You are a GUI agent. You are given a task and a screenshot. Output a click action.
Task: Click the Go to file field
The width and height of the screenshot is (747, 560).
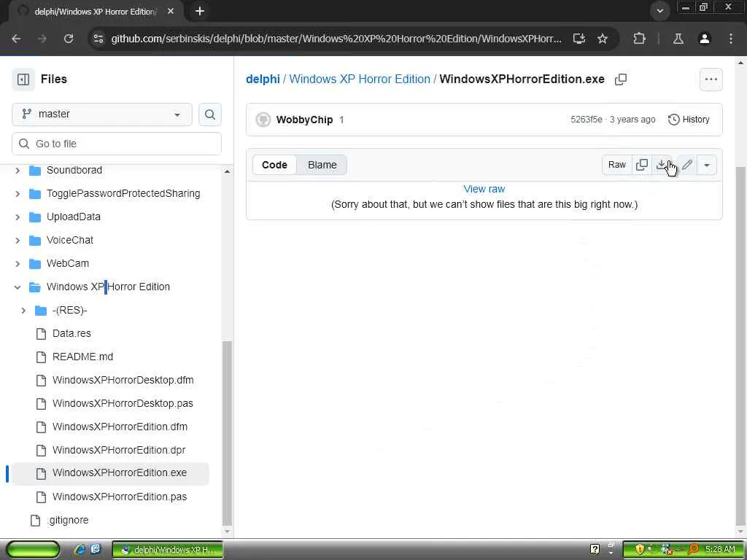tap(117, 144)
